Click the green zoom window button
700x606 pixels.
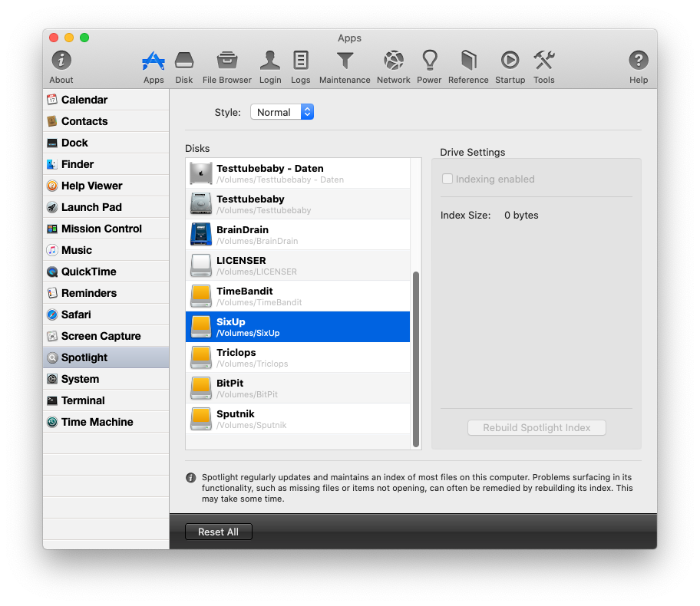84,38
